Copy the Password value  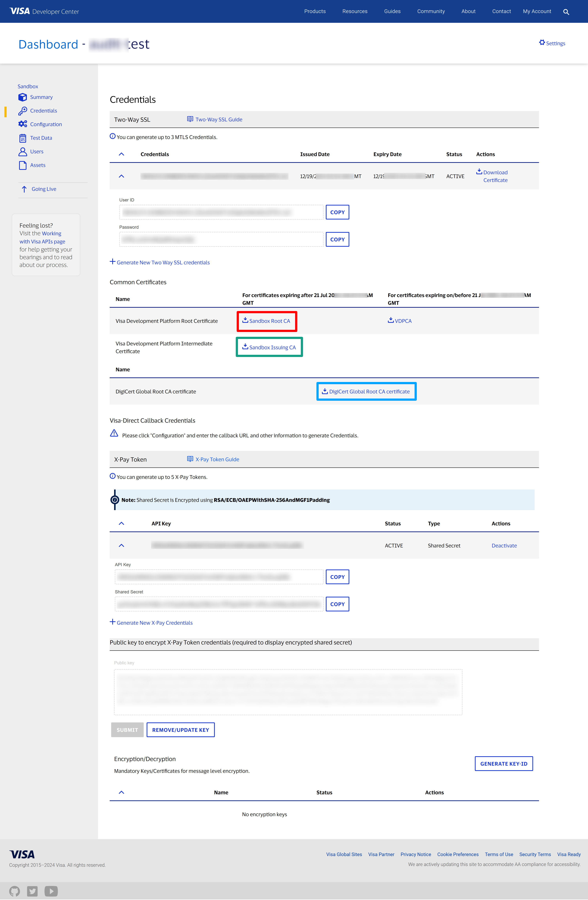coord(338,239)
